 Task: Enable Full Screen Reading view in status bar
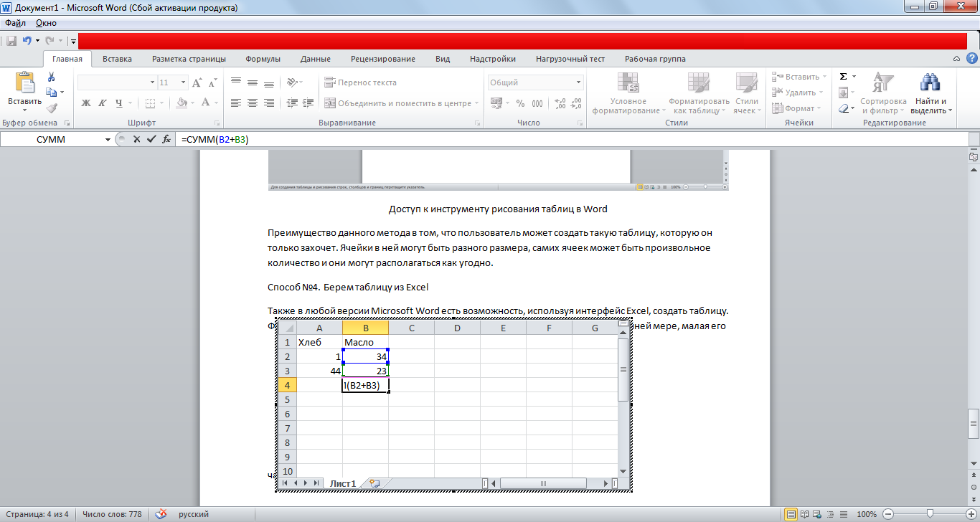(x=804, y=514)
